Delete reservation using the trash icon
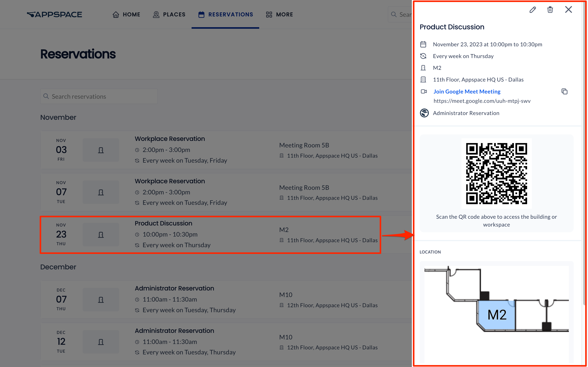This screenshot has height=367, width=588. coord(550,10)
